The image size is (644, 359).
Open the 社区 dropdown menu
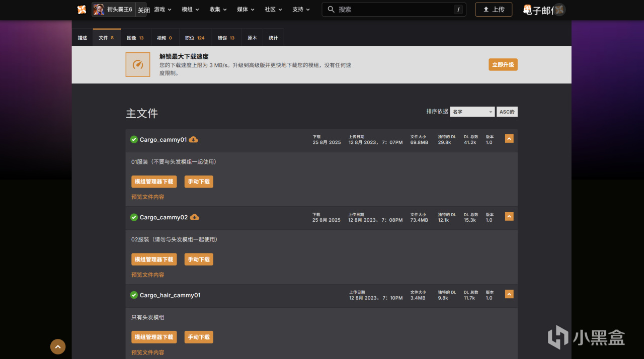coord(273,10)
